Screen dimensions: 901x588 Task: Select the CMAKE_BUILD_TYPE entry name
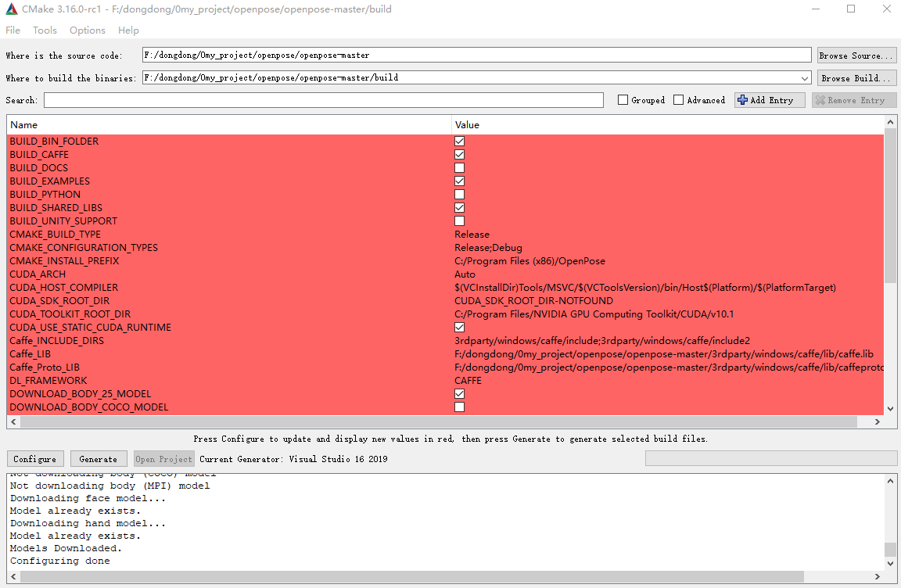tap(56, 235)
